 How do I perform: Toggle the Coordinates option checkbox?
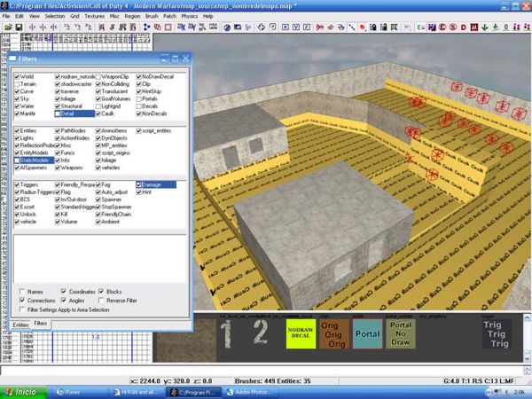pyautogui.click(x=64, y=292)
